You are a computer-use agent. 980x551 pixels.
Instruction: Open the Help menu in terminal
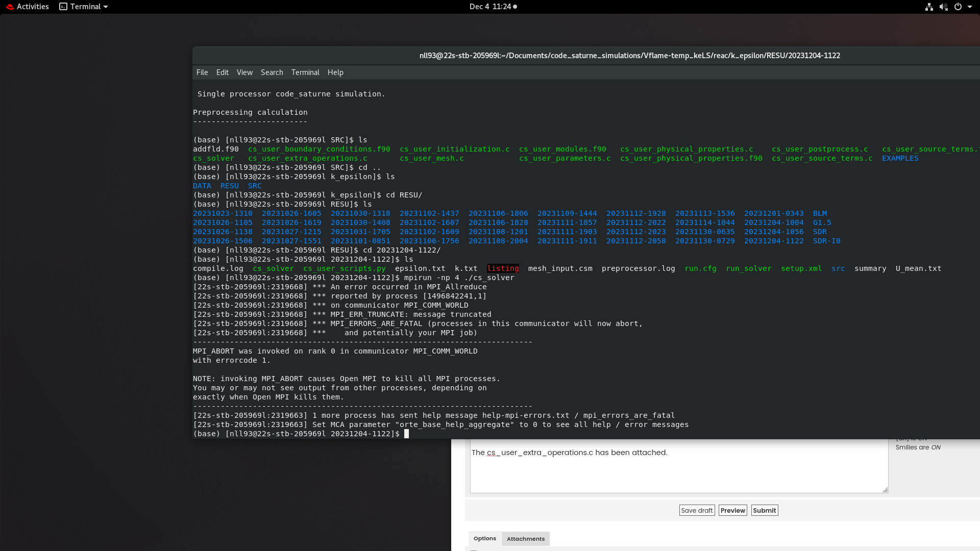(x=335, y=72)
